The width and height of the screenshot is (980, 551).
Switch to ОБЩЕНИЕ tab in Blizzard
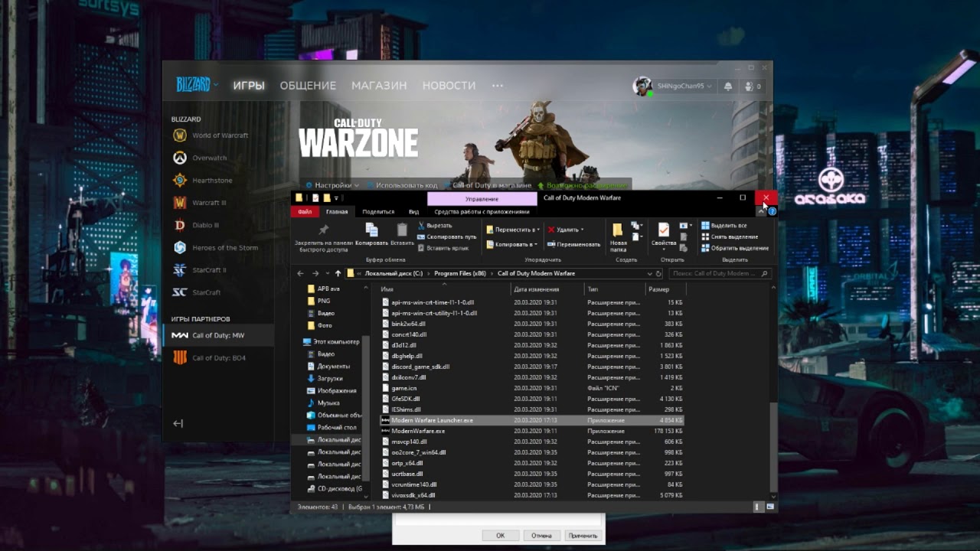pyautogui.click(x=308, y=86)
